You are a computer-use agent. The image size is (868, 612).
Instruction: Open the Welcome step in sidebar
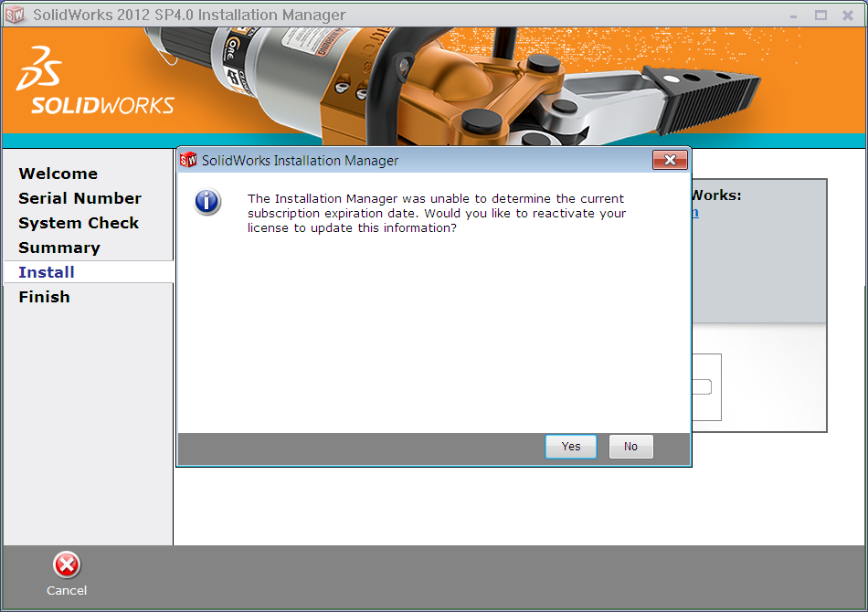click(x=58, y=174)
